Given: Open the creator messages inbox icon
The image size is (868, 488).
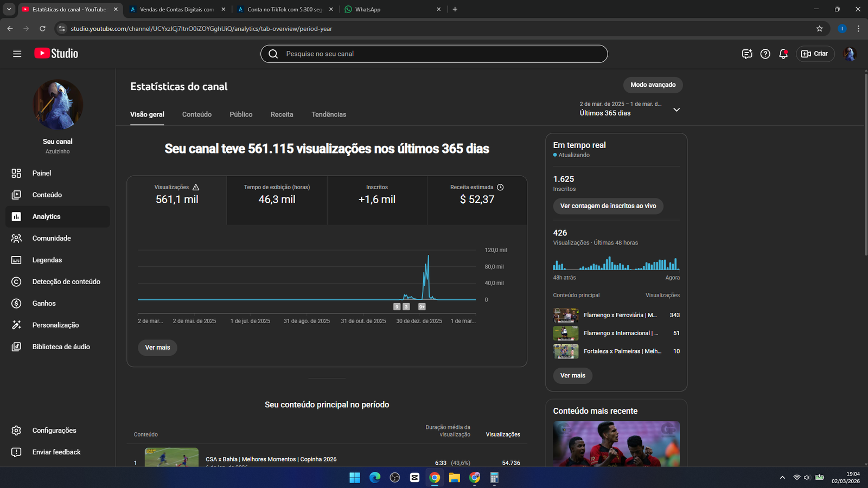Looking at the screenshot, I should (x=746, y=54).
